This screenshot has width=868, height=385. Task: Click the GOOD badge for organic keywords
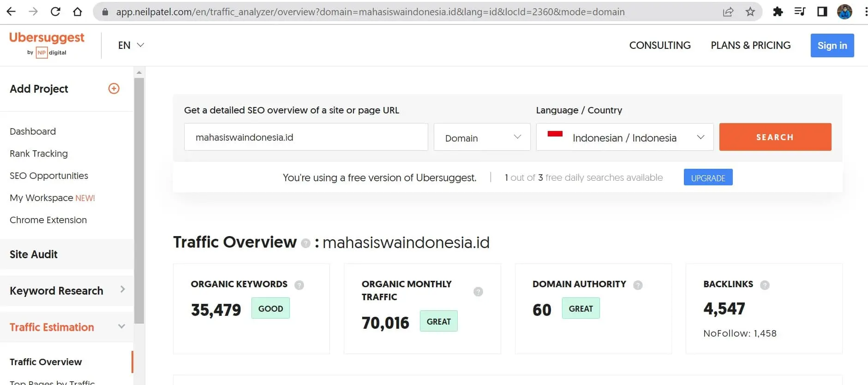270,308
